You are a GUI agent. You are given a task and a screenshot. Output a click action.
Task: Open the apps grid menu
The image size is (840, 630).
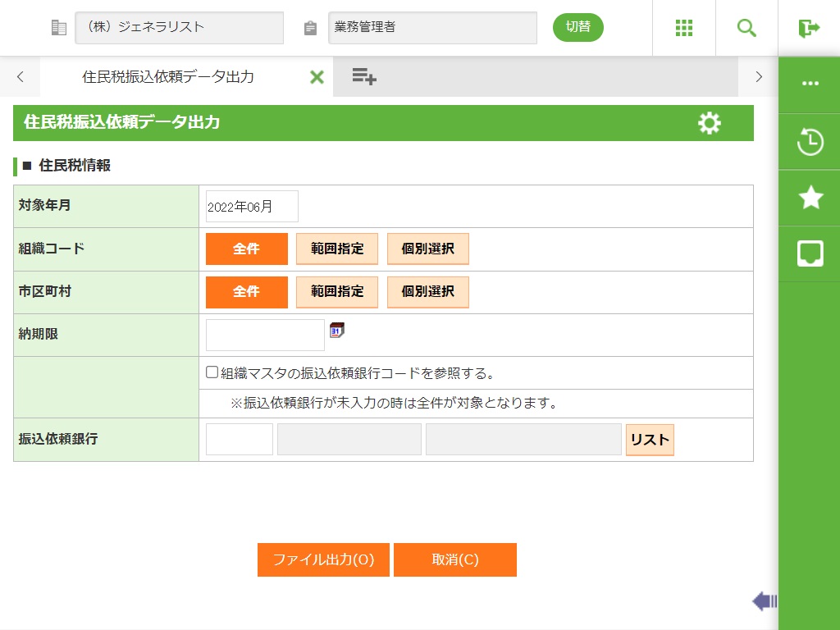coord(684,28)
